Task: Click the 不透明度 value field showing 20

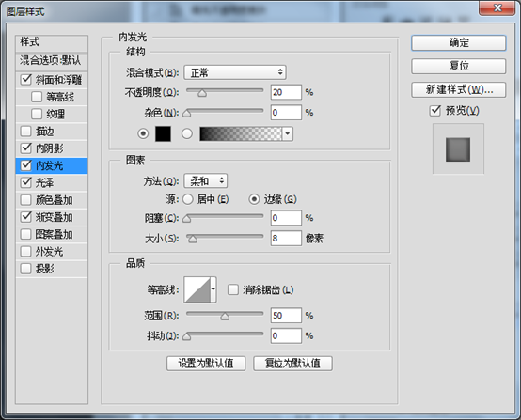Action: click(x=286, y=92)
